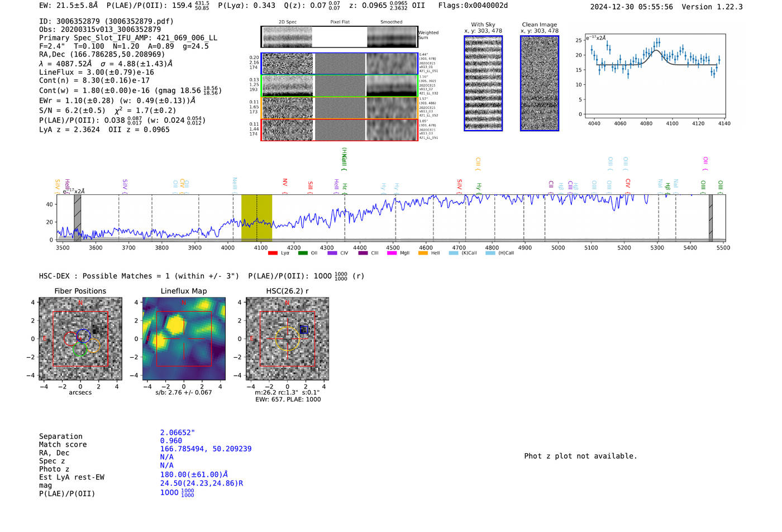The image size is (782, 532).
Task: Click the blue fiber circle in Fiber Positions
Action: (83, 336)
